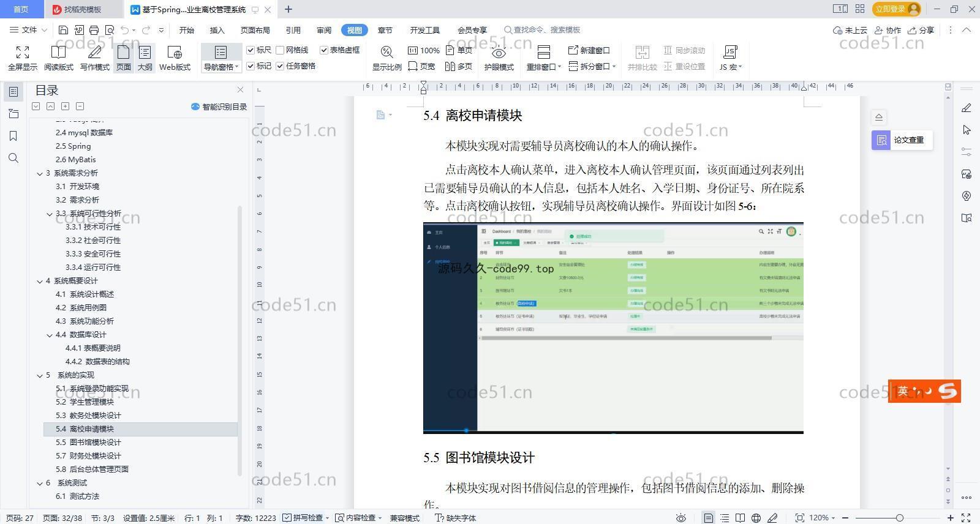This screenshot has height=524, width=980.
Task: Click the system interface screenshot image
Action: point(613,328)
